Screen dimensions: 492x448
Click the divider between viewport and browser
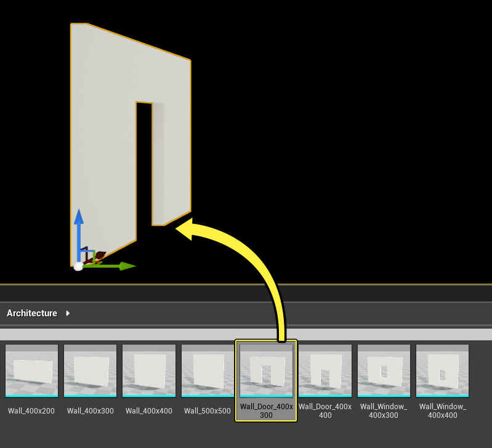pos(246,285)
